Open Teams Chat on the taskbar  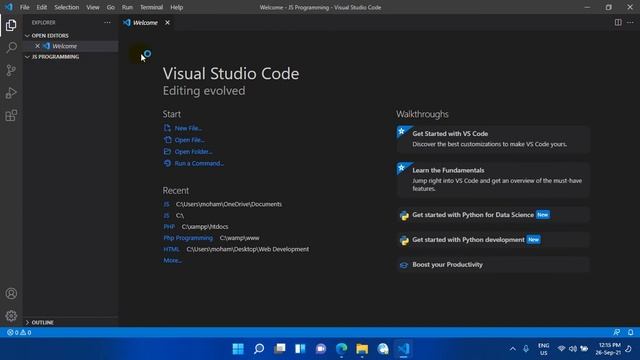coord(321,349)
